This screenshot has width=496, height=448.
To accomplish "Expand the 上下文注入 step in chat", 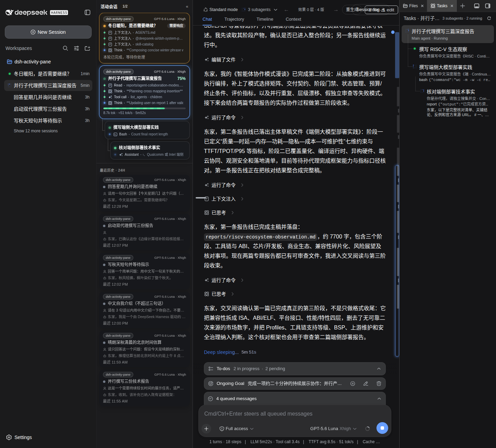I will click(224, 199).
